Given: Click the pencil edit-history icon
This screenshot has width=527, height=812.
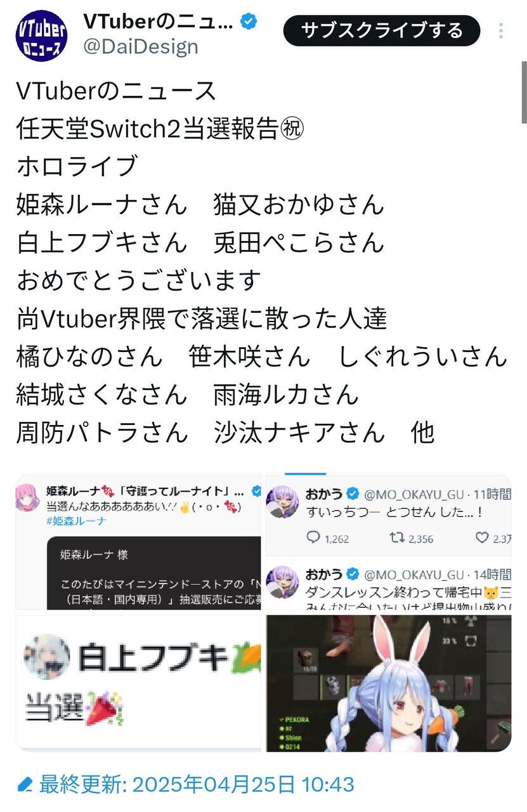Looking at the screenshot, I should point(25,785).
